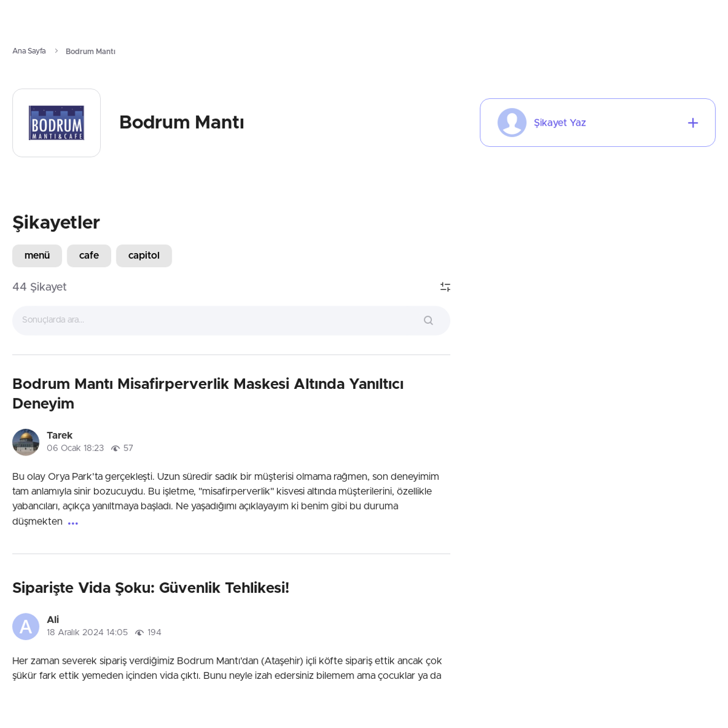Click the 44 Şikayet count text
This screenshot has width=728, height=728.
(39, 287)
